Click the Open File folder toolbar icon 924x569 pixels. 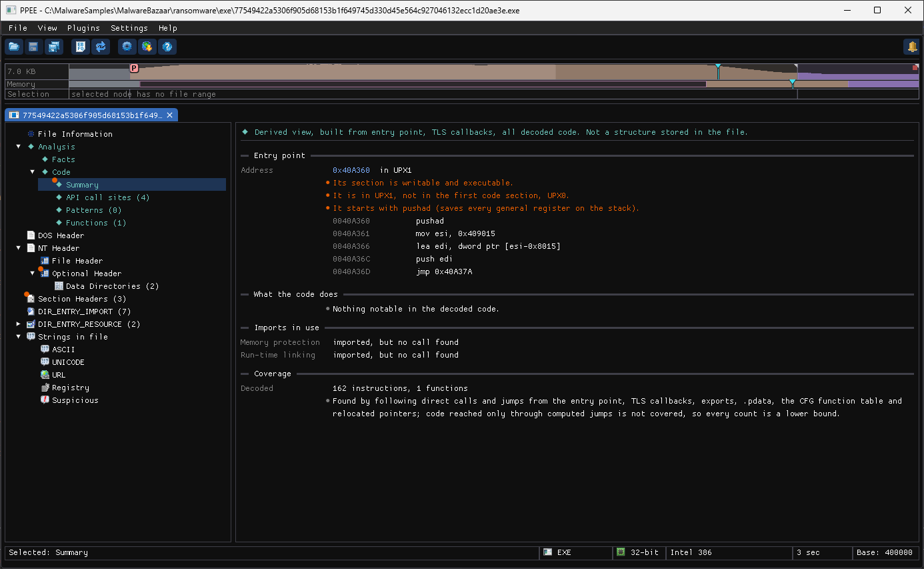14,47
